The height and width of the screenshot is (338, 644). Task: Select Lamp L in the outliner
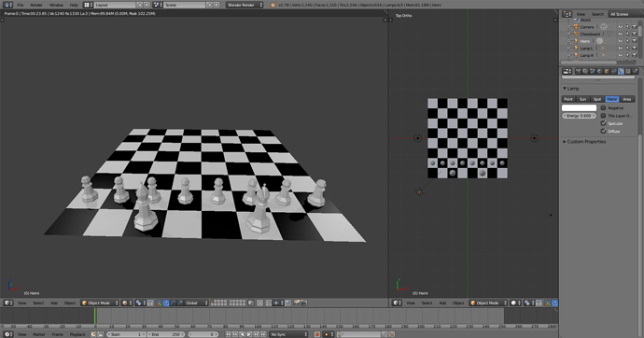586,48
